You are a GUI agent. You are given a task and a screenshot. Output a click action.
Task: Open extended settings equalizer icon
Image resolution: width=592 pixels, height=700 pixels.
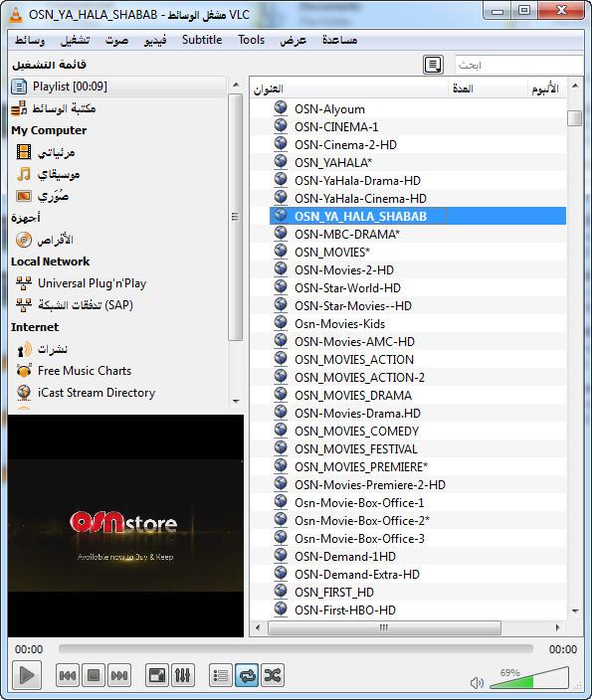pyautogui.click(x=183, y=675)
